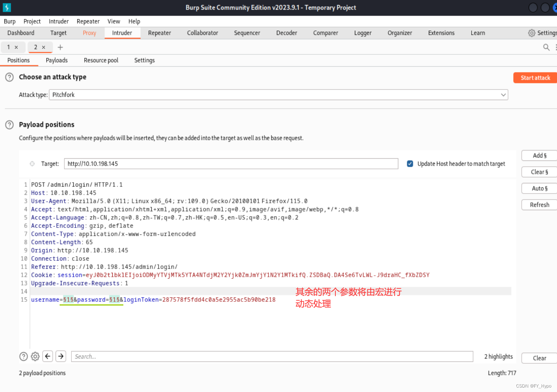Switch to the Proxy tab
Viewport: 557px width, 392px height.
pos(89,33)
